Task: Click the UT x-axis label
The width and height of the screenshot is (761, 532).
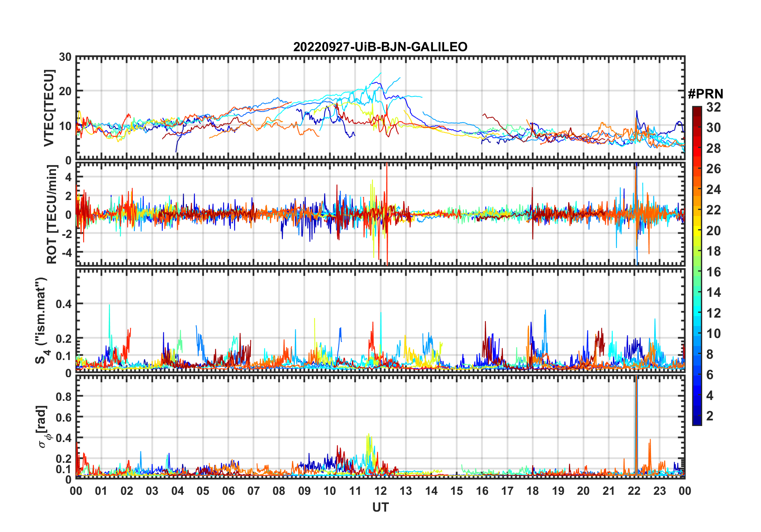Action: pyautogui.click(x=380, y=507)
